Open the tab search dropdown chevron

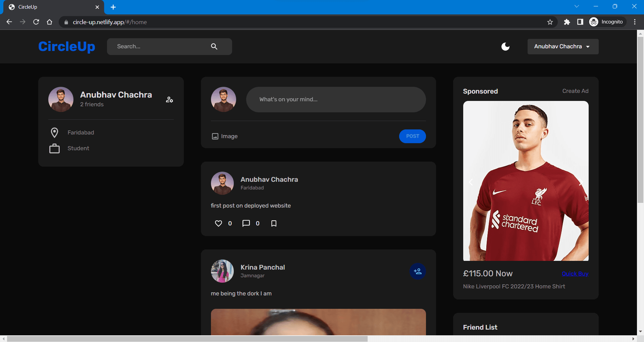coord(577,6)
